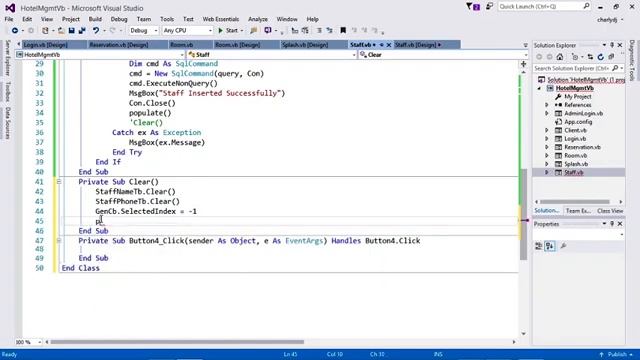Click the send feedback icon near Quick Launch

pyautogui.click(x=489, y=6)
